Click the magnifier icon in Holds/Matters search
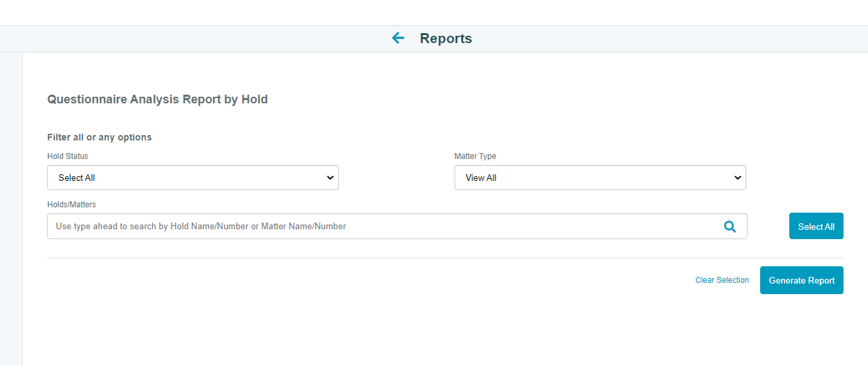868x365 pixels. click(730, 227)
